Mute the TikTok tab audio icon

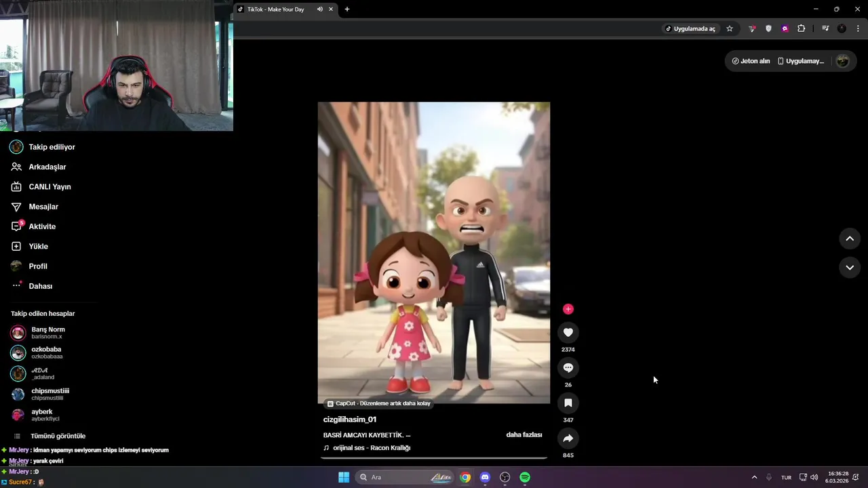click(319, 9)
